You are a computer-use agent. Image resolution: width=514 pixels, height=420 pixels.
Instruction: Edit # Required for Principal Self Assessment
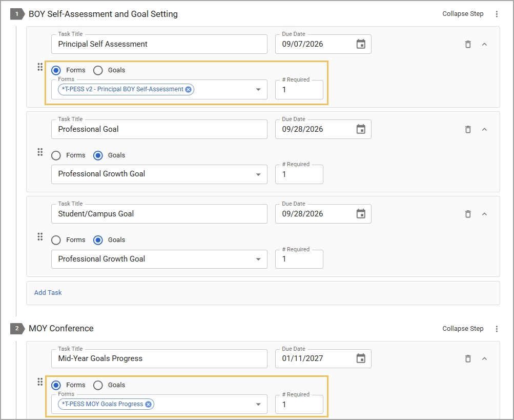(299, 90)
